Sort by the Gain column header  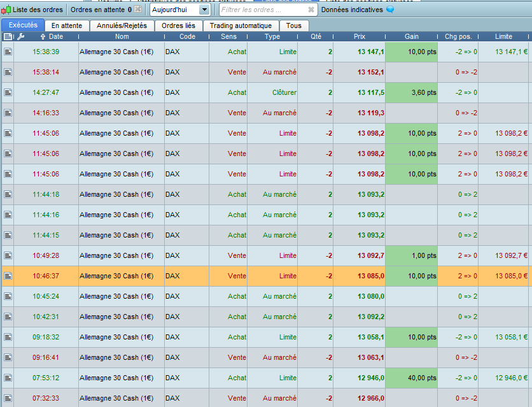[412, 36]
